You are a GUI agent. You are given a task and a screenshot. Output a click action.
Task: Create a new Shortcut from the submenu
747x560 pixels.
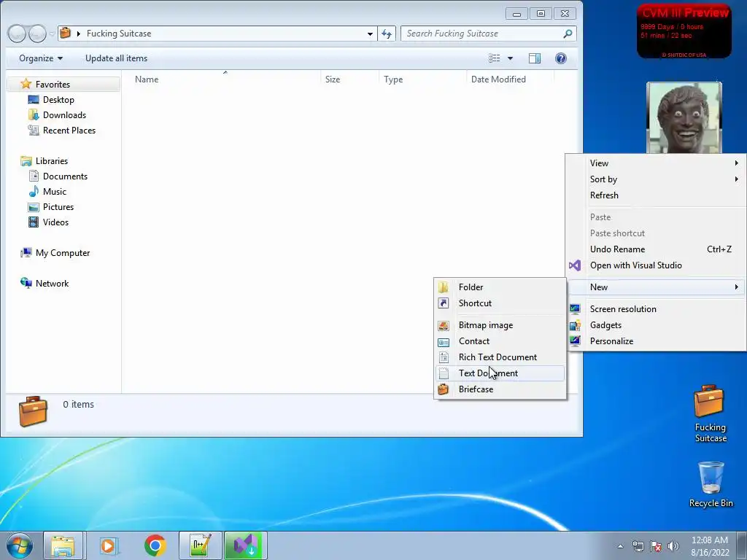(x=500, y=303)
